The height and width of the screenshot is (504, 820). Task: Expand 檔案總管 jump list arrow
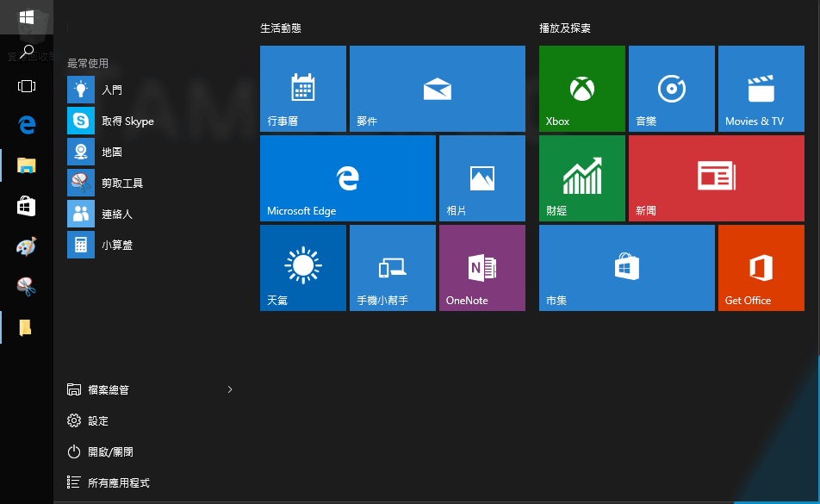click(x=230, y=389)
